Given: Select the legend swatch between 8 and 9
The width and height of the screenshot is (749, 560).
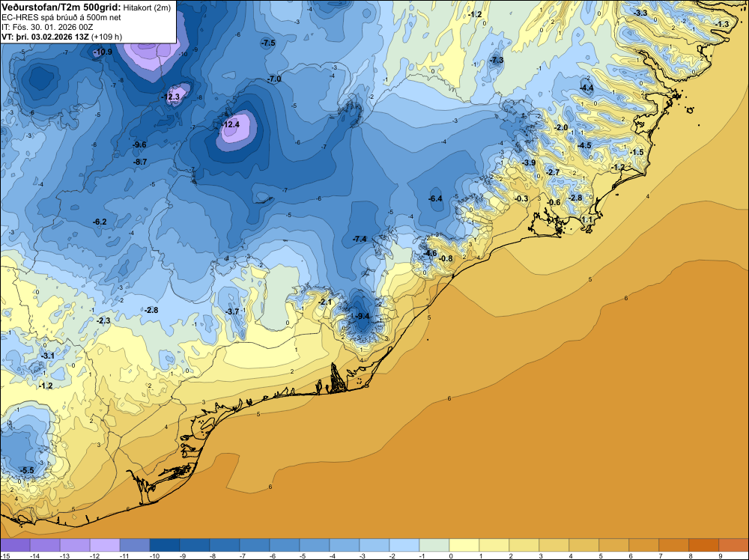Looking at the screenshot, I should tap(703, 545).
